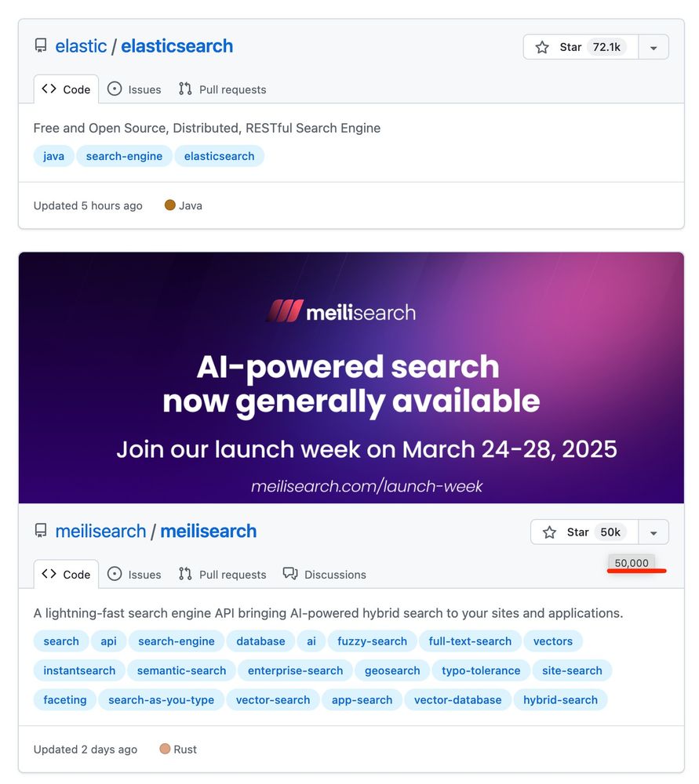699x784 pixels.
Task: Open the star options dropdown next to 72.1k
Action: (x=653, y=47)
